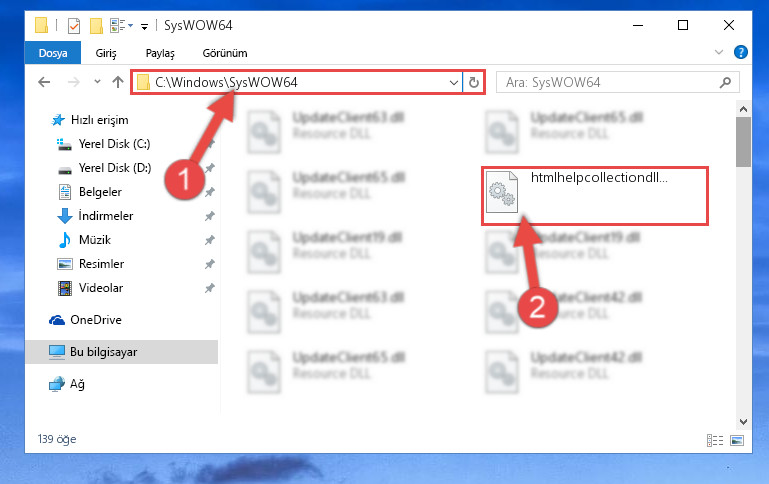Expand the address bar history dropdown
This screenshot has height=484, width=769.
coord(454,82)
